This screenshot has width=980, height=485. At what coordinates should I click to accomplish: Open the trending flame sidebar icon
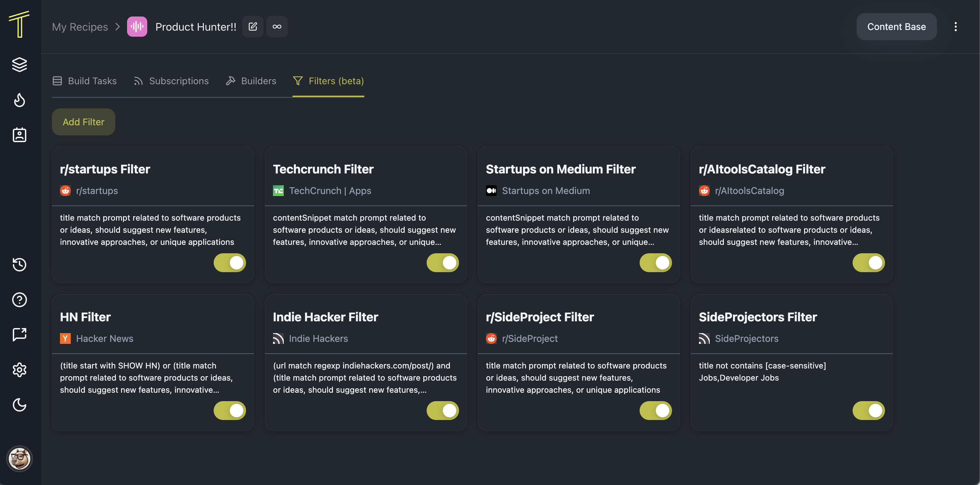click(x=20, y=100)
